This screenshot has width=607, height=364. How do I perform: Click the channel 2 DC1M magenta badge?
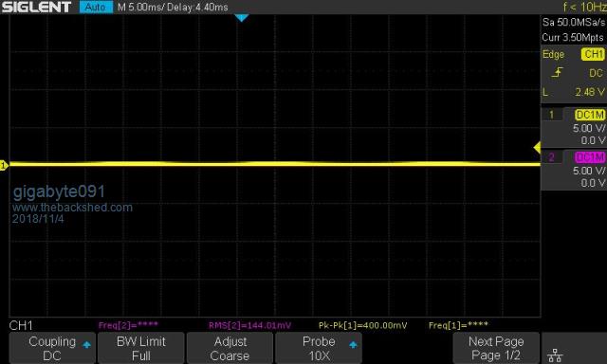590,157
